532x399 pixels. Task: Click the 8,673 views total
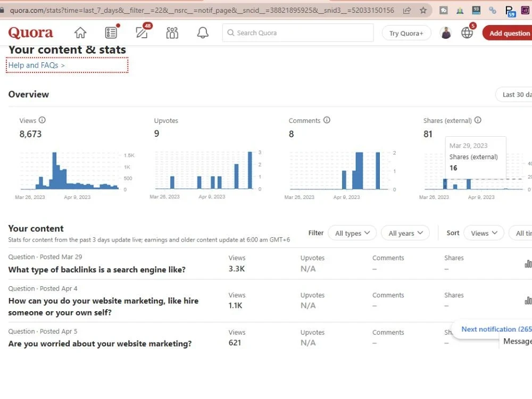[30, 134]
